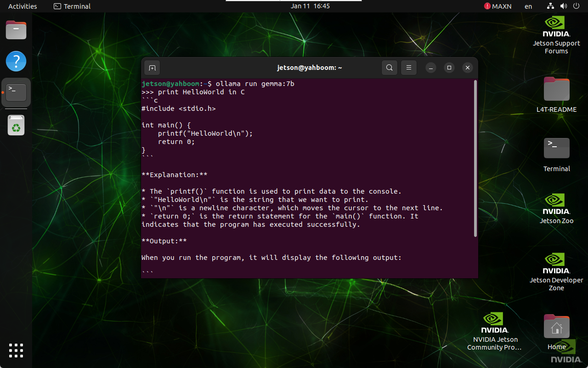Open the L4T-README desktop folder
The height and width of the screenshot is (368, 588).
[x=556, y=95]
